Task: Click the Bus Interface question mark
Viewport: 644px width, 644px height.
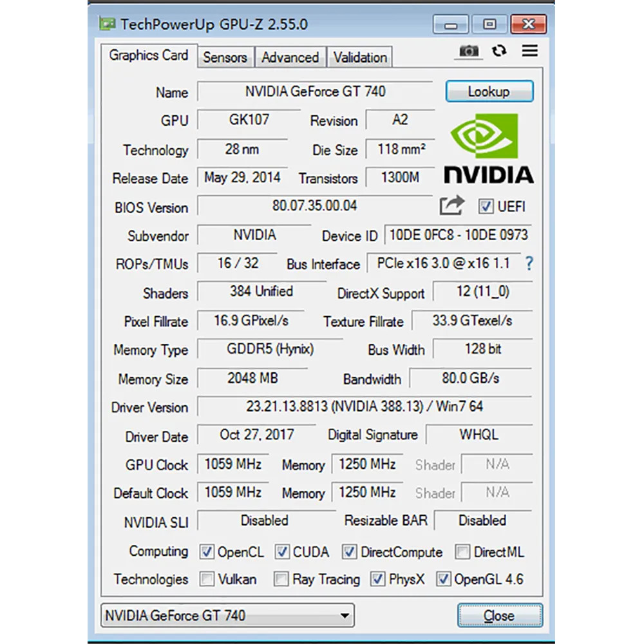Action: pyautogui.click(x=529, y=263)
